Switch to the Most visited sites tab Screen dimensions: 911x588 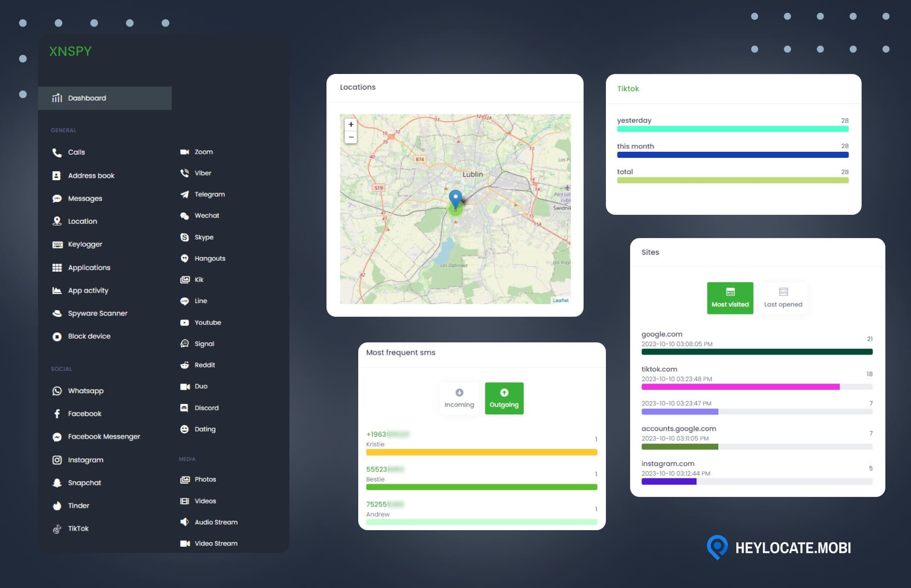730,298
